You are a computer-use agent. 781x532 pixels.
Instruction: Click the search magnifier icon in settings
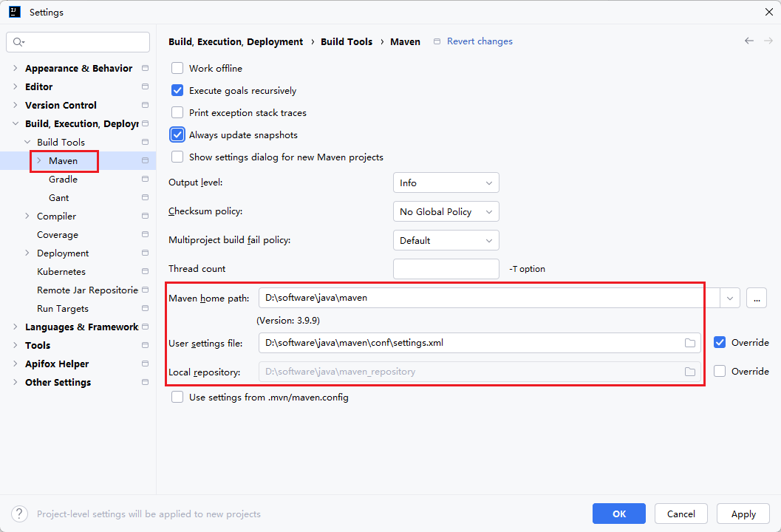pos(18,42)
